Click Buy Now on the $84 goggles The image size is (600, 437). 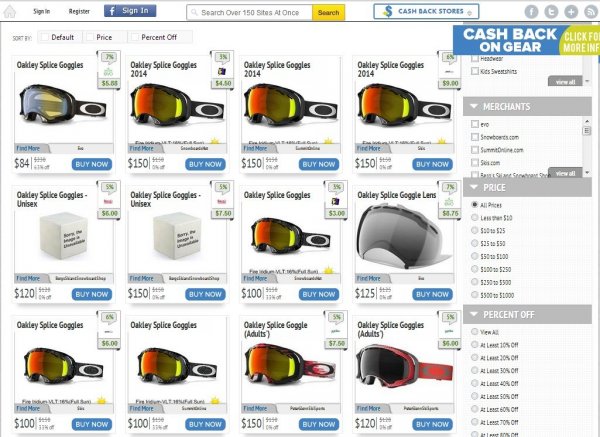pos(92,164)
